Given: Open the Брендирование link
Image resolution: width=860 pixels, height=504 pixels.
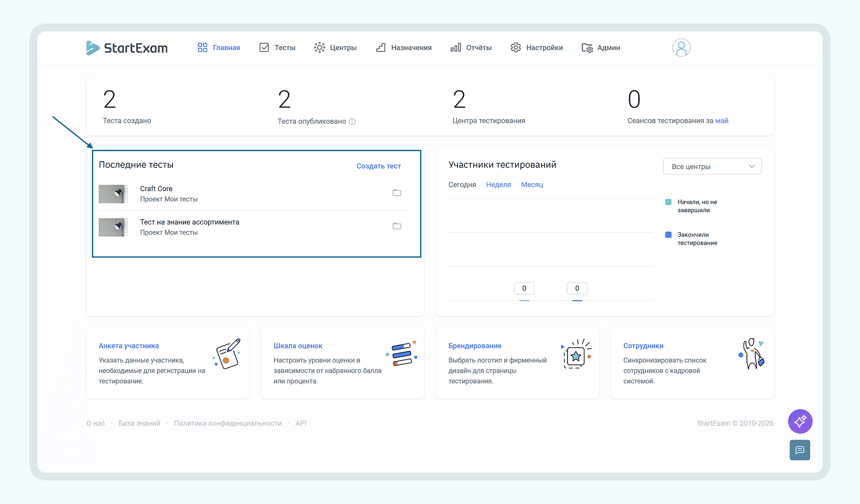Looking at the screenshot, I should coord(475,346).
